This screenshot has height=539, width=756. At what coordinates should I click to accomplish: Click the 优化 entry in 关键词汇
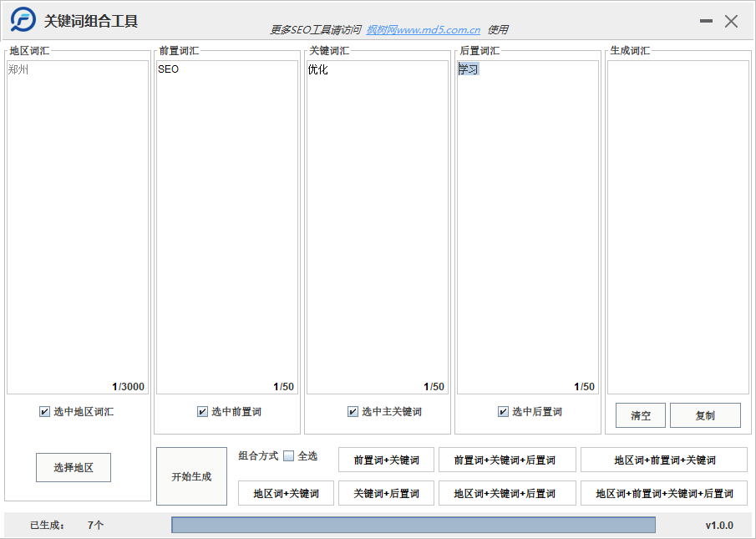[x=318, y=69]
